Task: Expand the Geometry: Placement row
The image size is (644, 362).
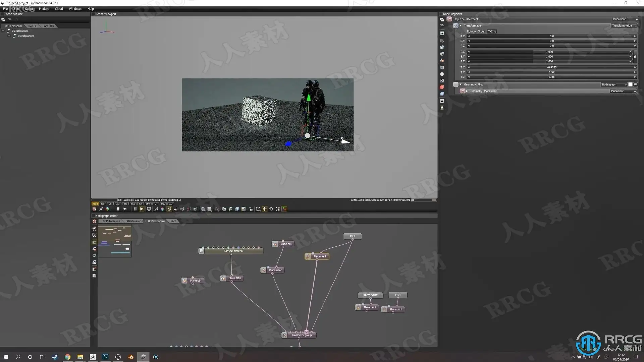Action: [467, 91]
